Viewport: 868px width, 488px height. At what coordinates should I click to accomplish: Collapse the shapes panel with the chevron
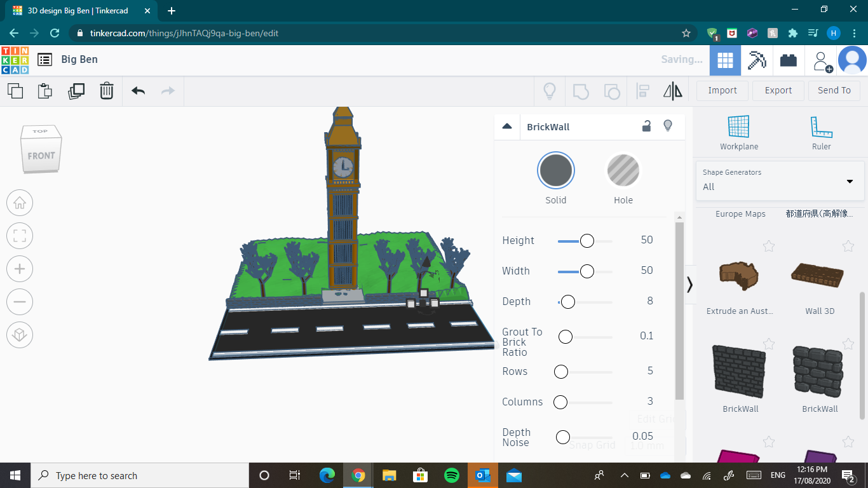point(689,285)
